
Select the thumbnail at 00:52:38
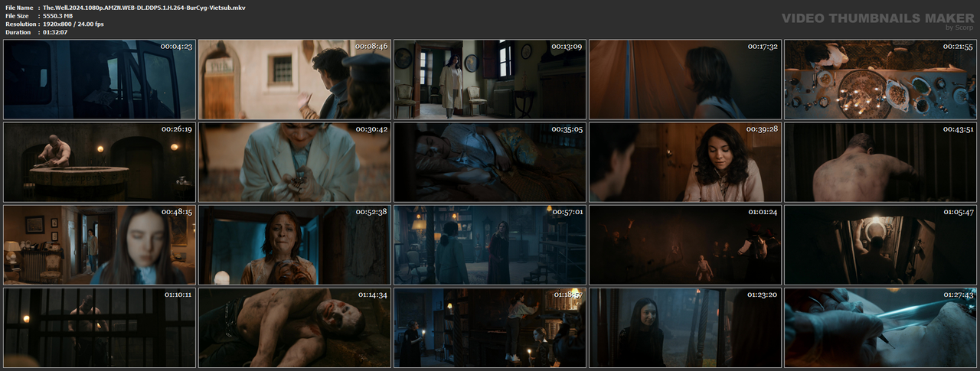click(295, 245)
